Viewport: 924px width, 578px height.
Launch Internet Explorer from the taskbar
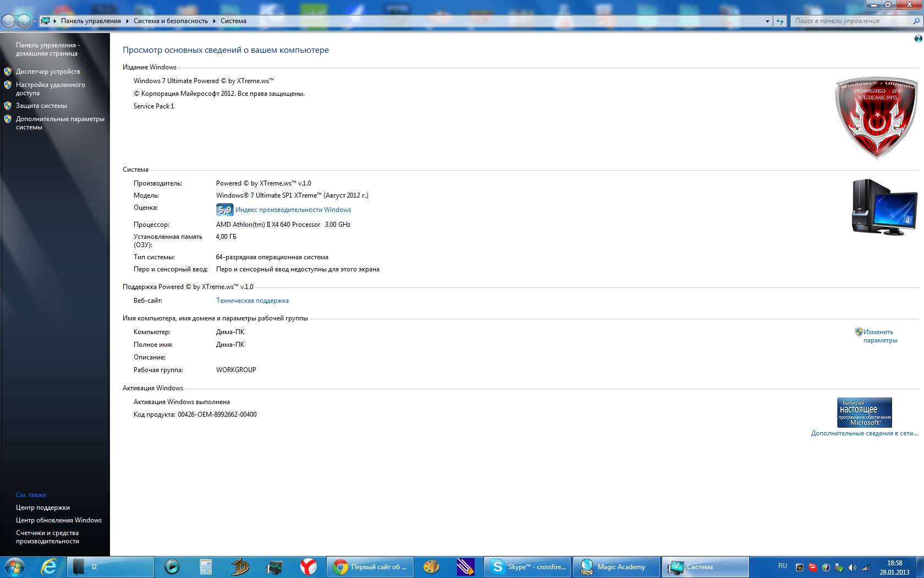49,566
